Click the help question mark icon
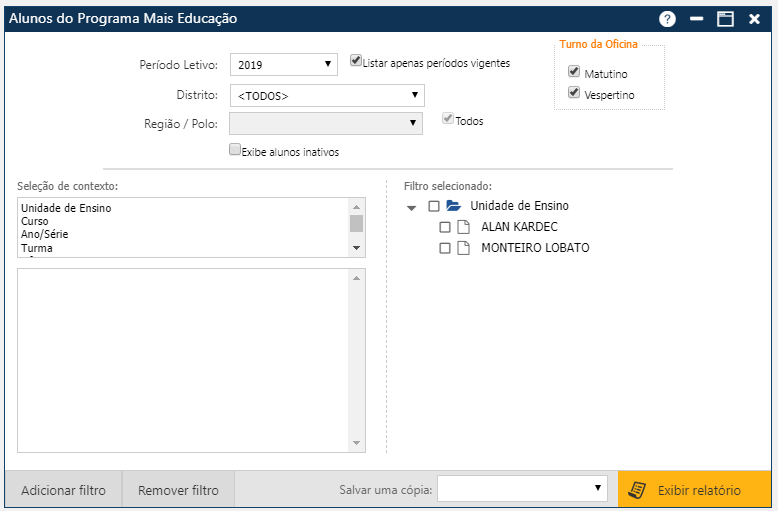This screenshot has width=778, height=511. [x=667, y=19]
